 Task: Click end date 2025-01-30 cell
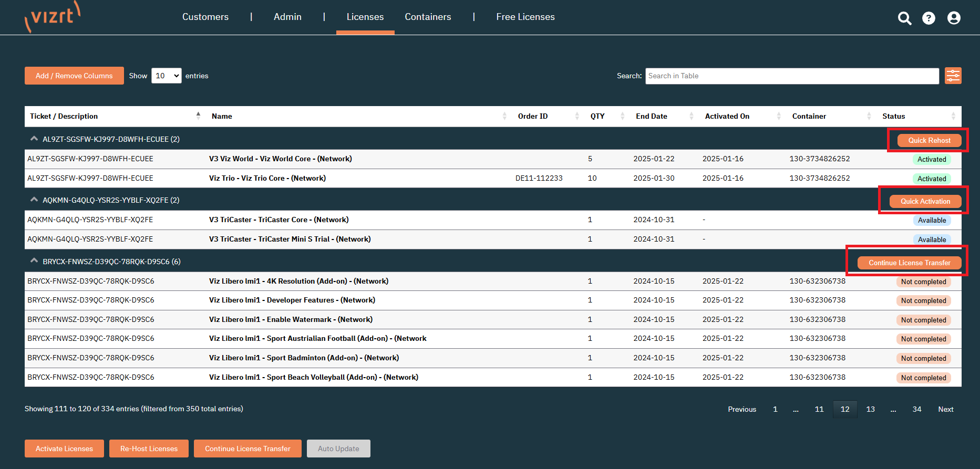coord(654,178)
